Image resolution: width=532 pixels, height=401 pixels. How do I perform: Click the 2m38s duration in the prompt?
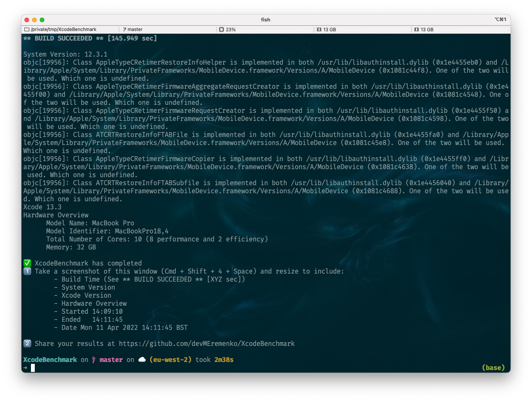[x=224, y=360]
